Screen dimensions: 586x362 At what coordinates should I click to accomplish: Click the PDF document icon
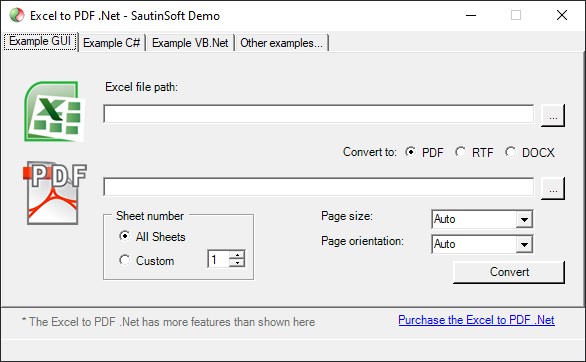[55, 193]
